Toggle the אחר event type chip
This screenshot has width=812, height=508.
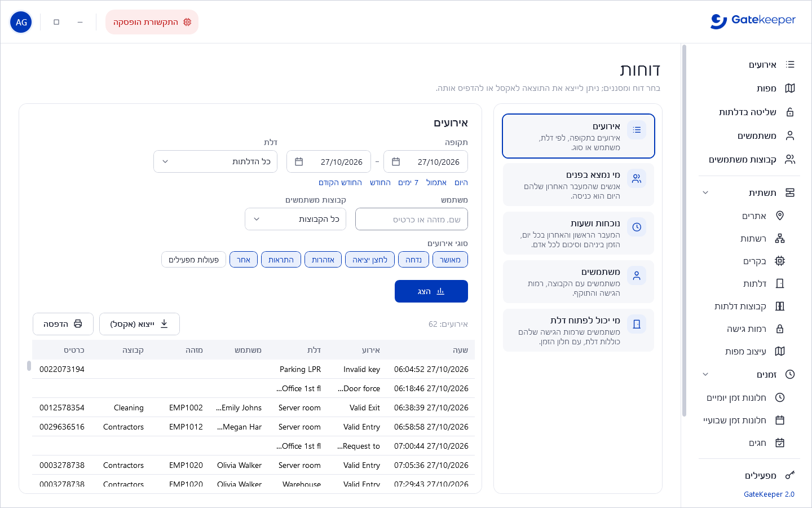coord(244,260)
